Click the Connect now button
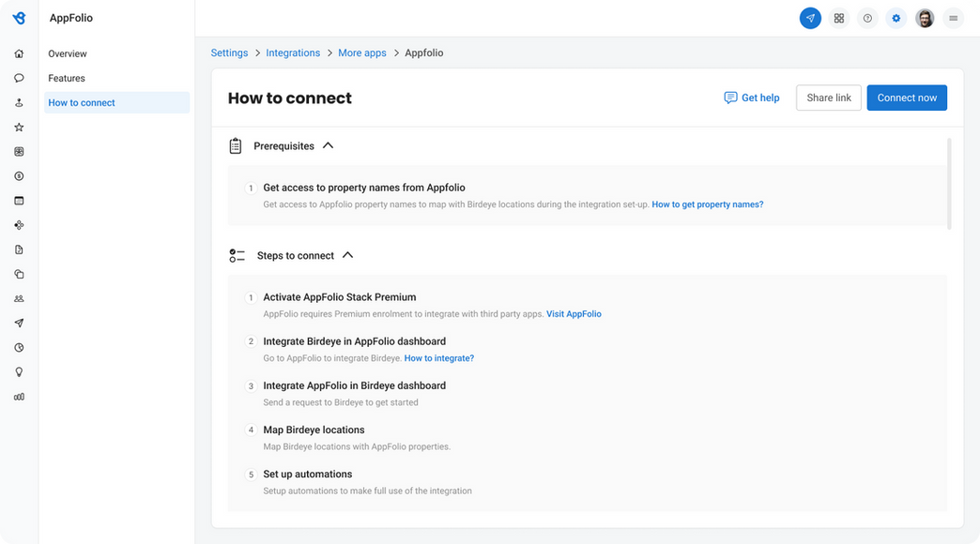 click(x=907, y=98)
